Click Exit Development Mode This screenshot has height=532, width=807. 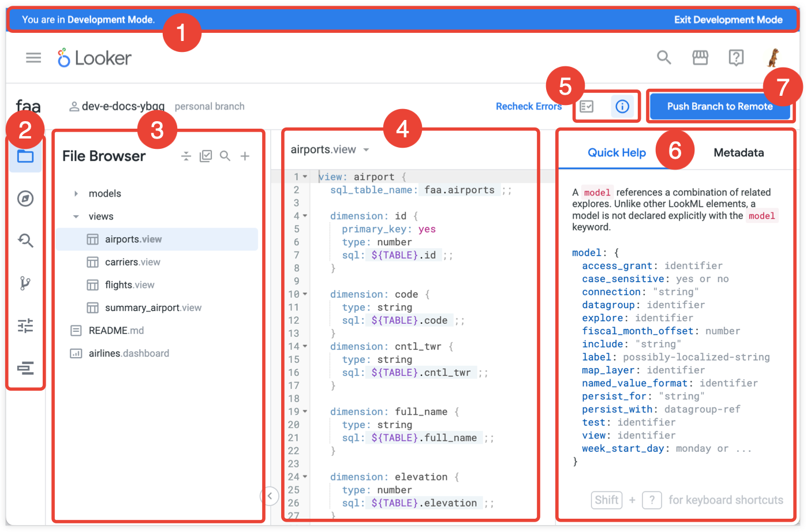coord(728,20)
